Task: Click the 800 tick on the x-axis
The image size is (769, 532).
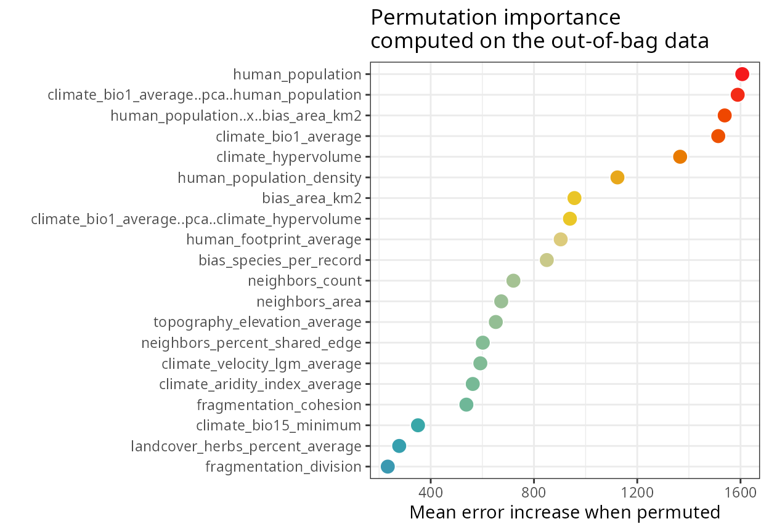Action: tap(534, 493)
